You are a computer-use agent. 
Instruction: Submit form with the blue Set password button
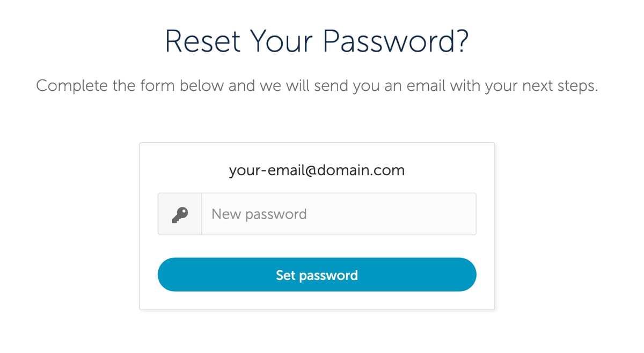point(317,275)
